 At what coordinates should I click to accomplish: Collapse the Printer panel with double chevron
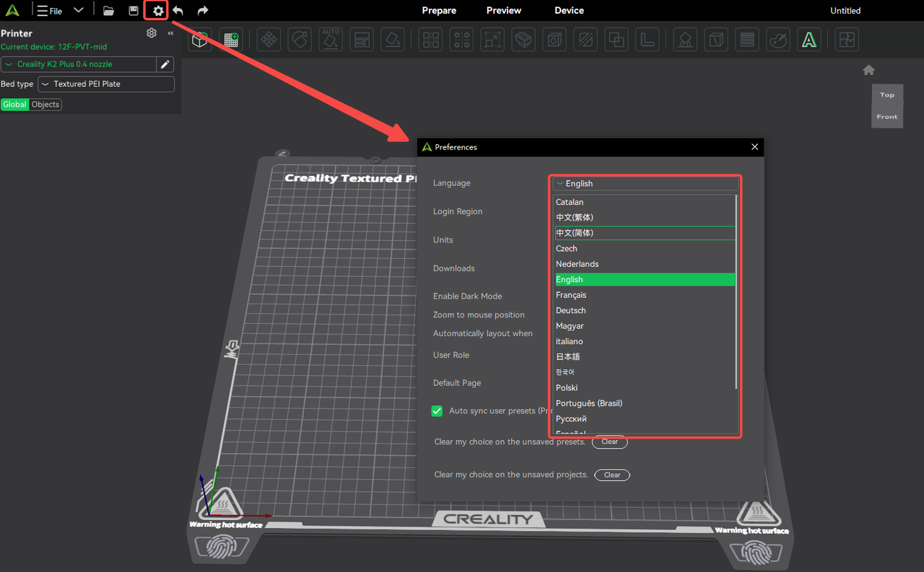(170, 33)
